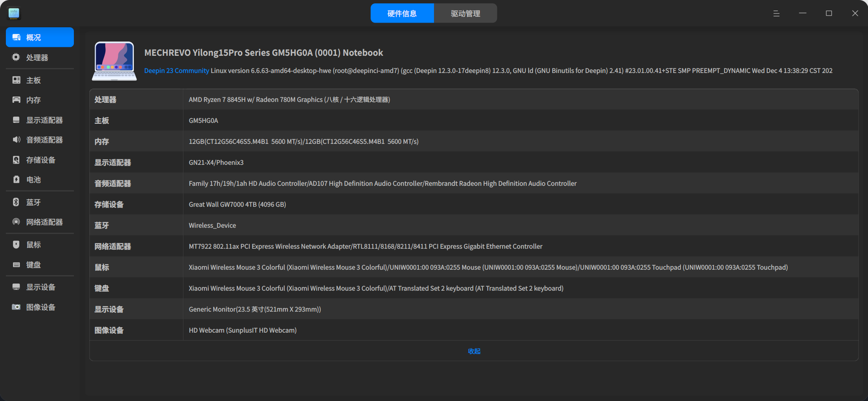Select the 显示设备 monitor icon
Screen dimensions: 868x401
[16, 287]
